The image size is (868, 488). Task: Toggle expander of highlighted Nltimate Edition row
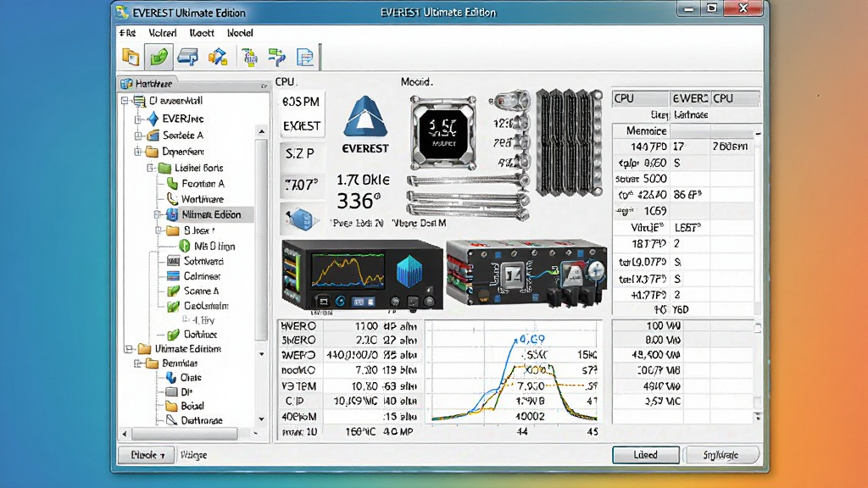tap(159, 214)
